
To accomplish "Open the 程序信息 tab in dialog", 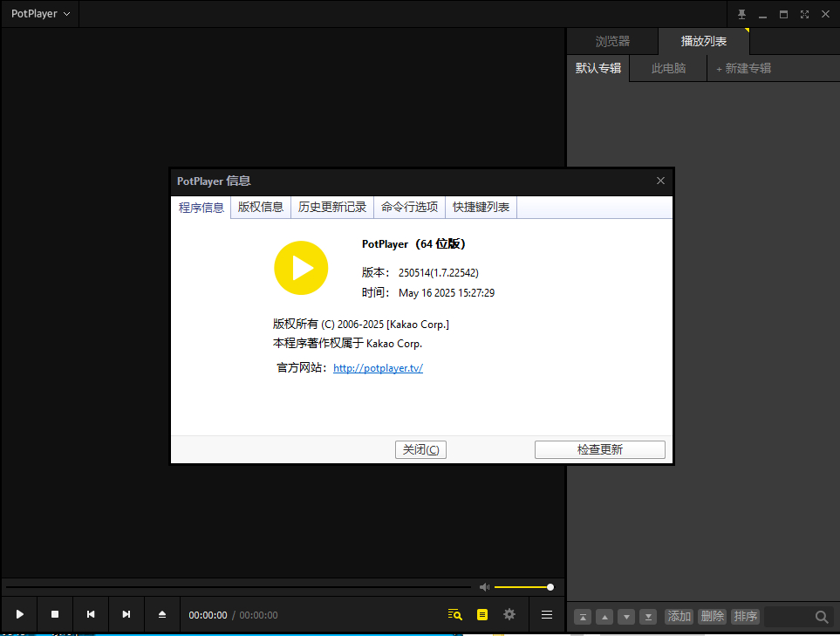I will [x=201, y=208].
